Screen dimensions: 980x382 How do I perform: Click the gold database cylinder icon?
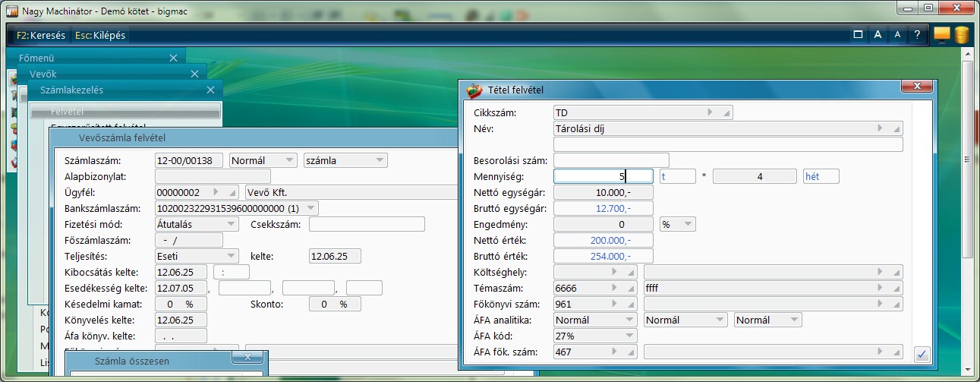962,35
